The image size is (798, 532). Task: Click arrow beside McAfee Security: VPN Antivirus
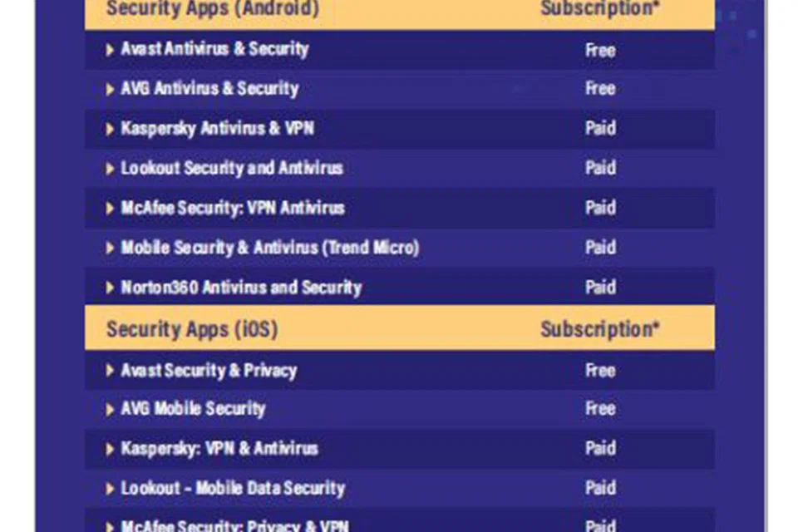click(110, 209)
